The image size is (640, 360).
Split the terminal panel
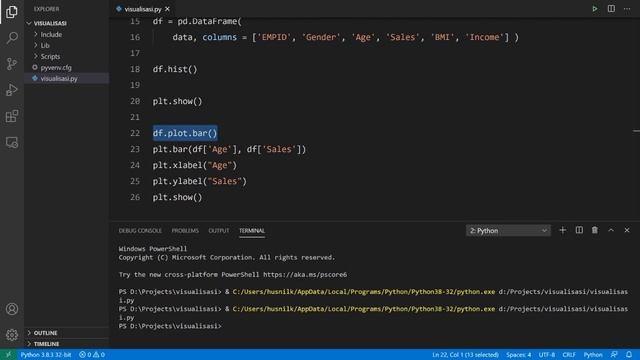(579, 230)
